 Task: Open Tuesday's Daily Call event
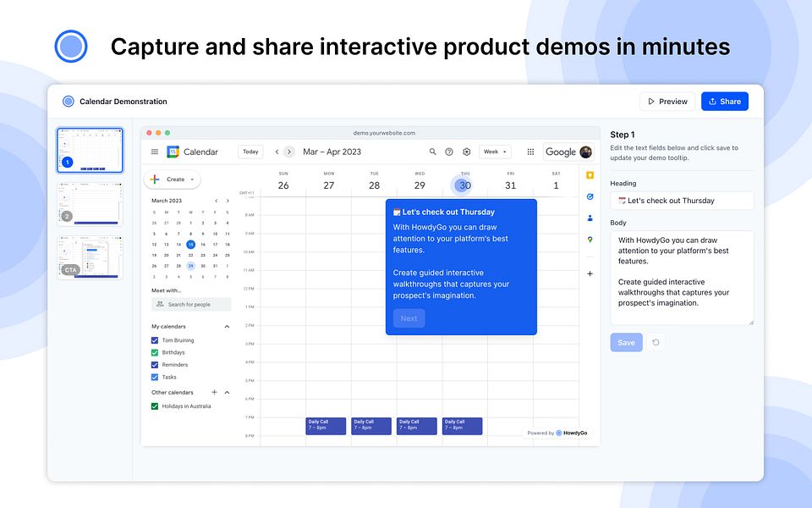(371, 426)
